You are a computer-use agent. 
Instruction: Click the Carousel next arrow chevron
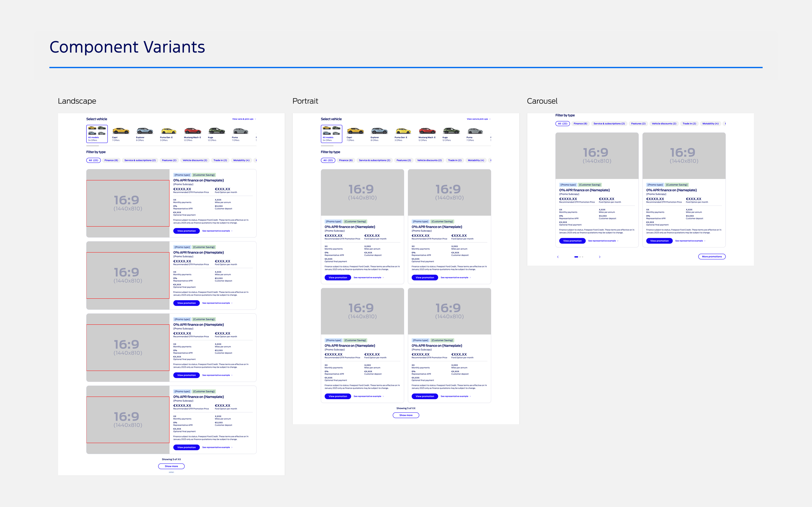click(x=600, y=257)
